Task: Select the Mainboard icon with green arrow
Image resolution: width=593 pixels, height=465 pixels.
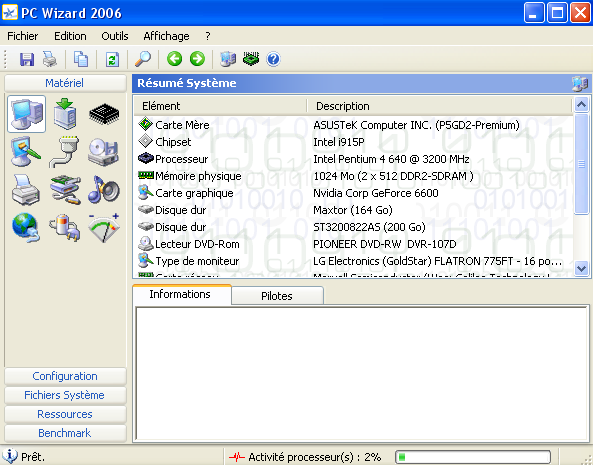Action: coord(65,114)
